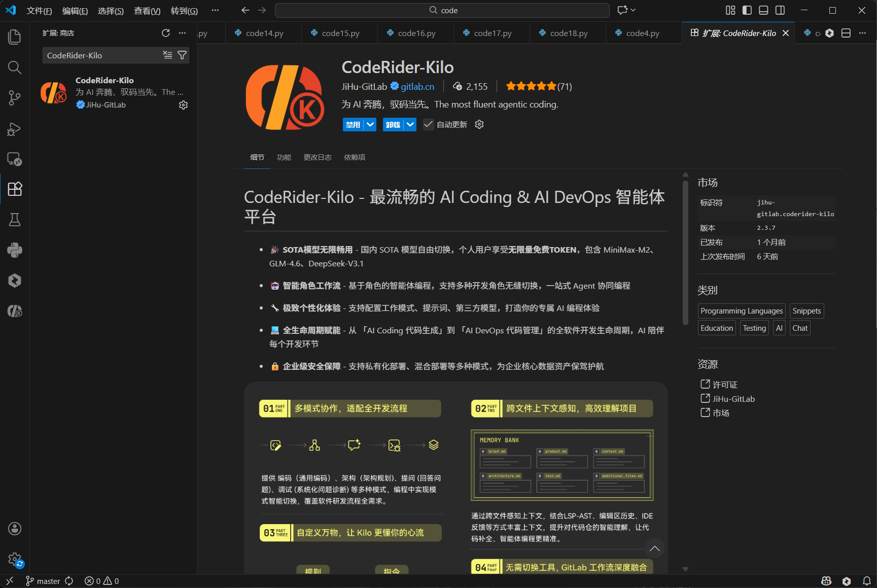
Task: Open the 选择(S) menu
Action: coord(111,11)
